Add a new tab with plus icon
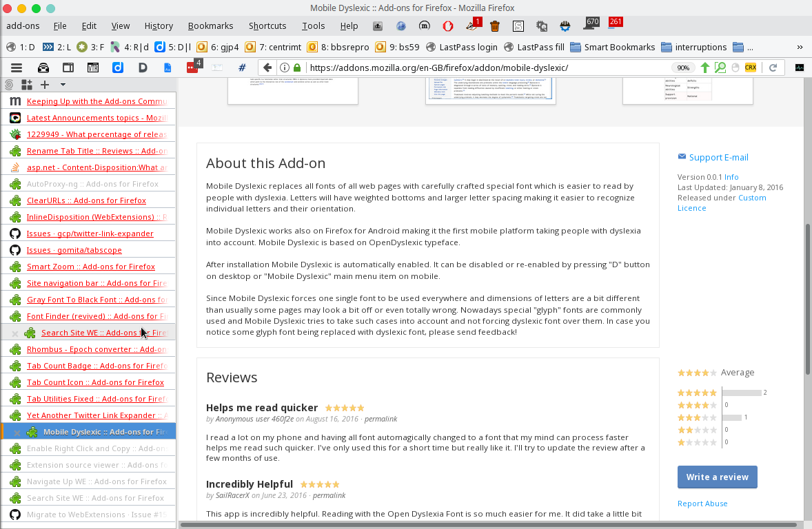The image size is (812, 529). (x=45, y=84)
